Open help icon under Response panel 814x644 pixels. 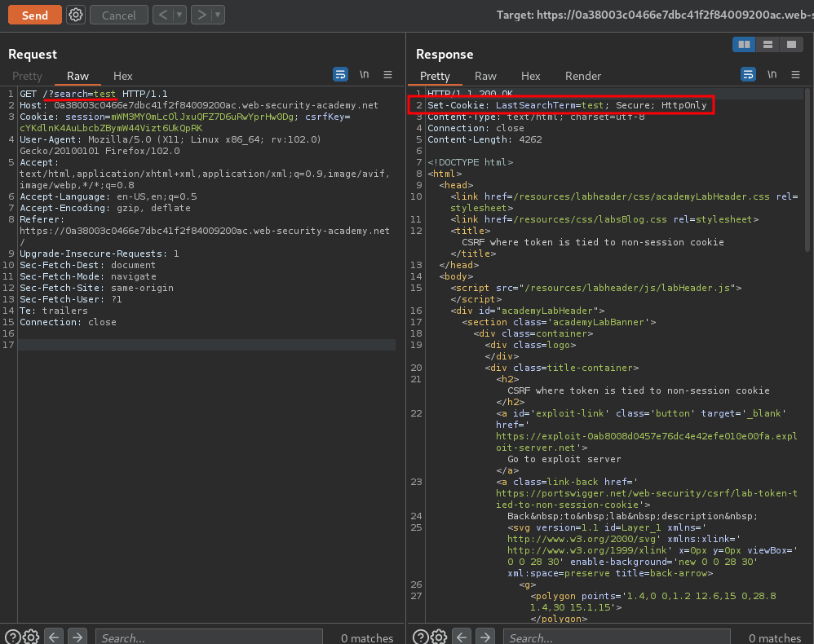421,637
